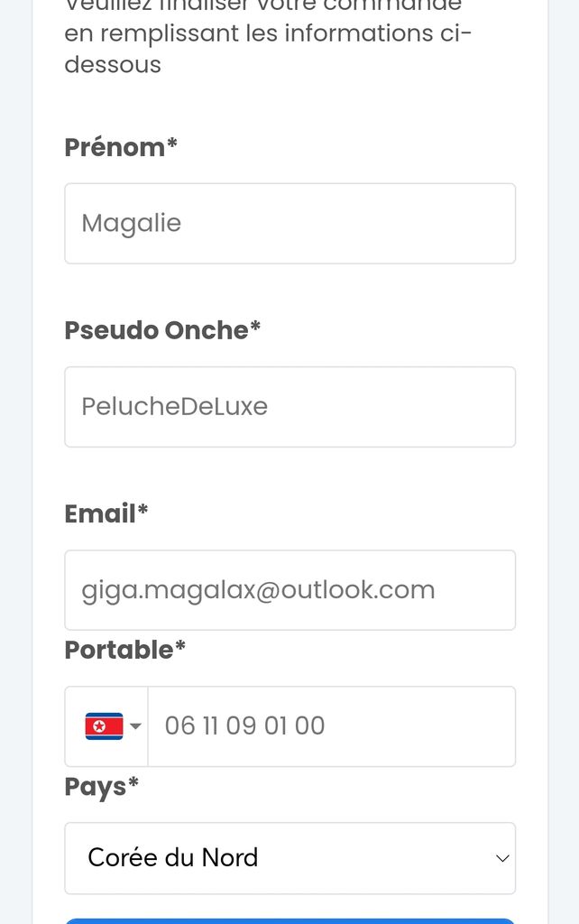Click the giga.magalax@outlook.com placeholder text
Viewport: 579px width, 924px height.
coord(258,590)
